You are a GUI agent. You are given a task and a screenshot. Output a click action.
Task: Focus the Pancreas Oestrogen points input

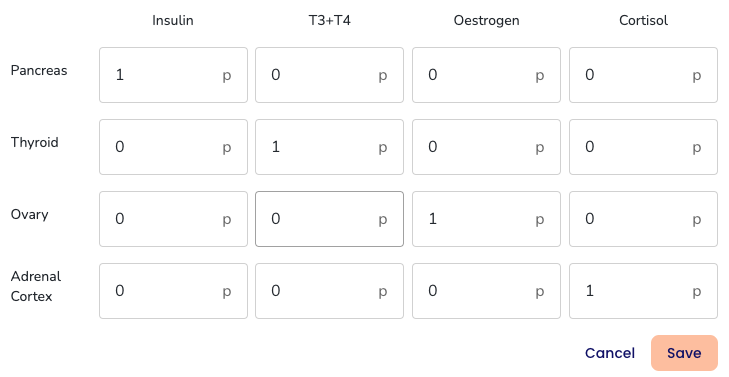tap(486, 75)
